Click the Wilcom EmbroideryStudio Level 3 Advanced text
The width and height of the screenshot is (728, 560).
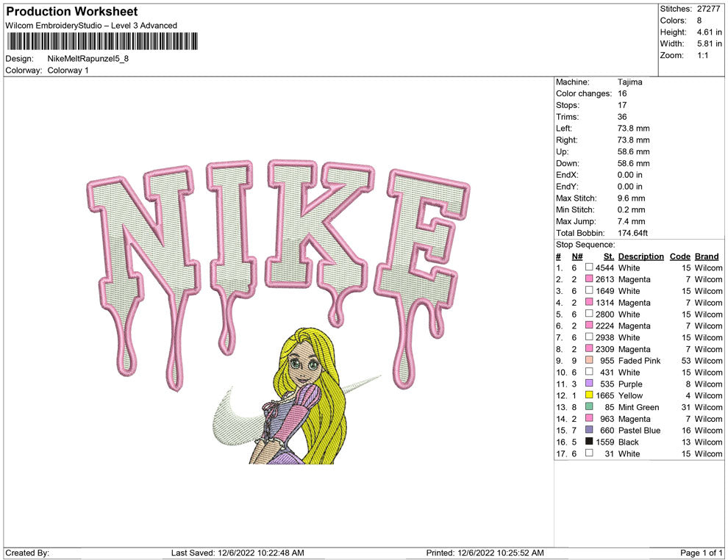click(91, 26)
